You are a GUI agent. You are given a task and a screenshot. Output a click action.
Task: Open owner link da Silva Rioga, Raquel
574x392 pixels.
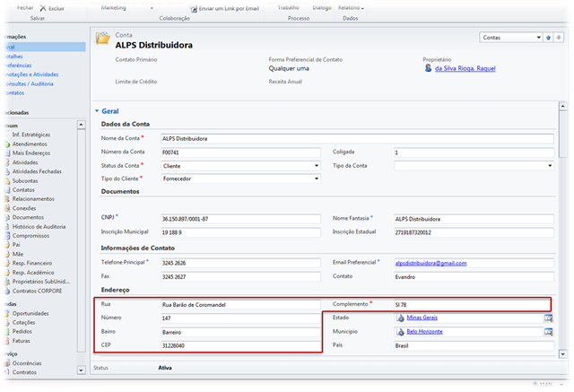(x=465, y=68)
